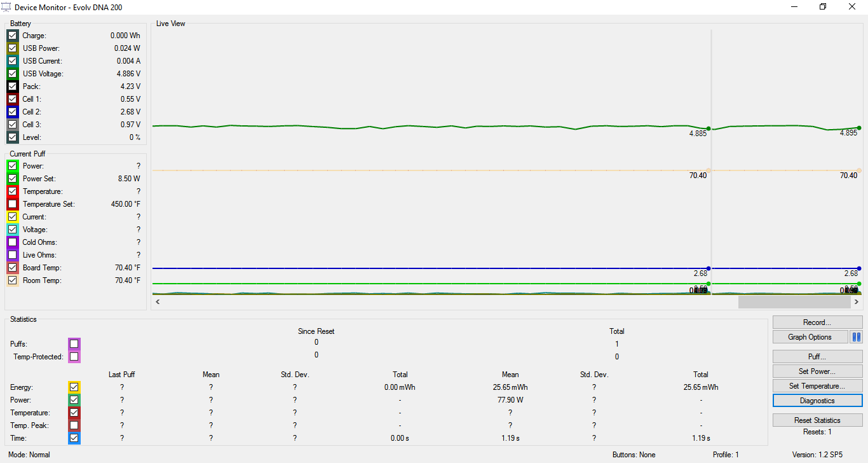
Task: Enable the Temp. Peak statistics checkbox
Action: [74, 425]
